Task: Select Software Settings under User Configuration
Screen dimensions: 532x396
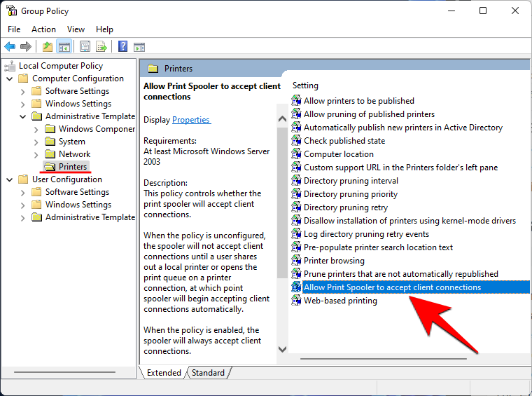Action: click(x=78, y=192)
